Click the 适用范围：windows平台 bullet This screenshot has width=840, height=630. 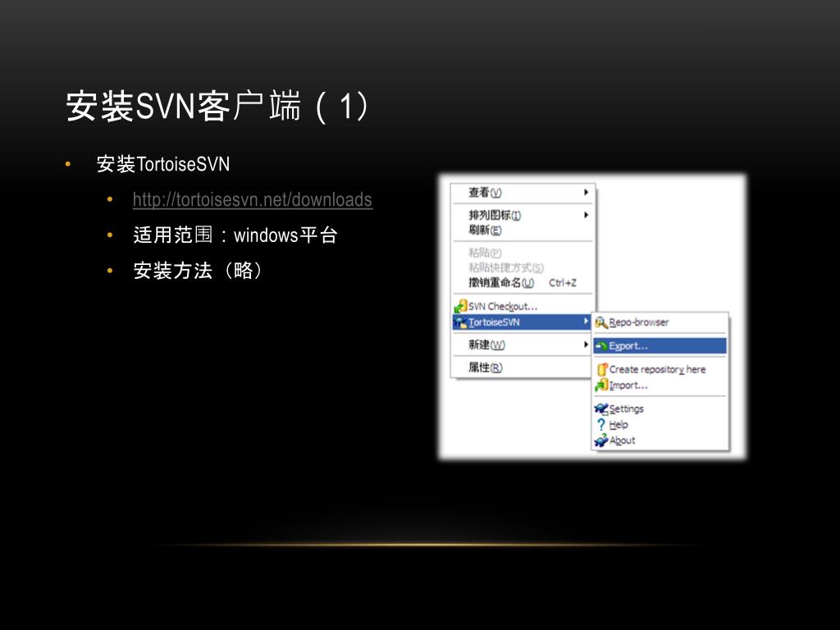(x=235, y=235)
